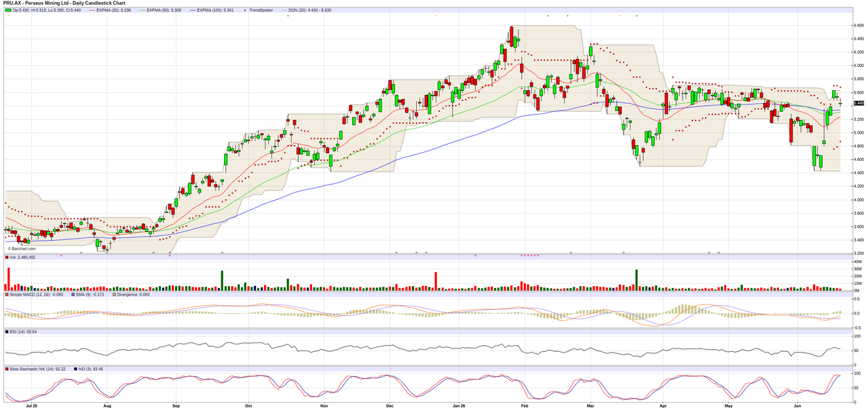The width and height of the screenshot is (868, 417).
Task: Click the May date axis label
Action: click(728, 406)
